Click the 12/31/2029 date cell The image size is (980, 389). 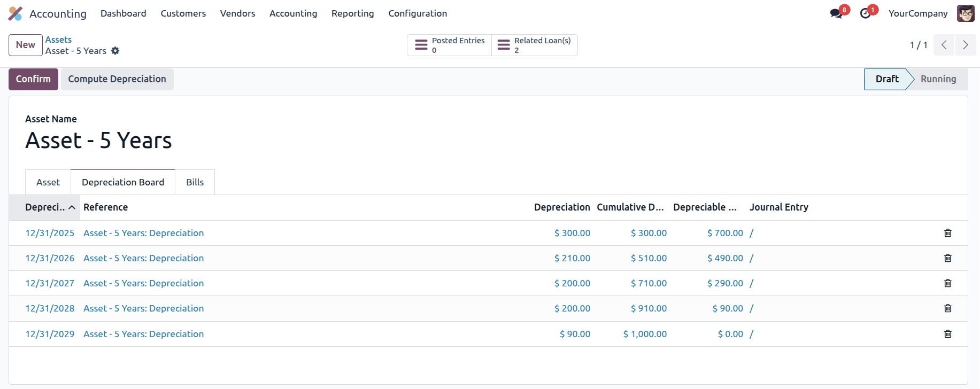50,334
